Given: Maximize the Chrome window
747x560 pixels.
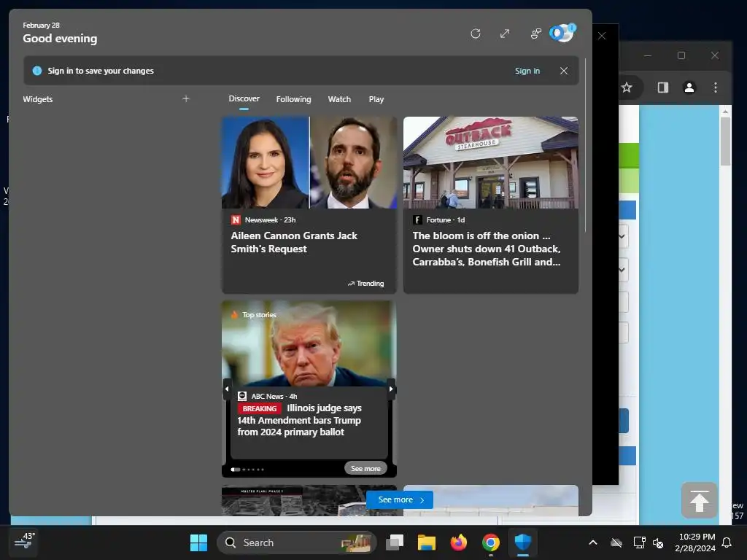Looking at the screenshot, I should [x=681, y=55].
